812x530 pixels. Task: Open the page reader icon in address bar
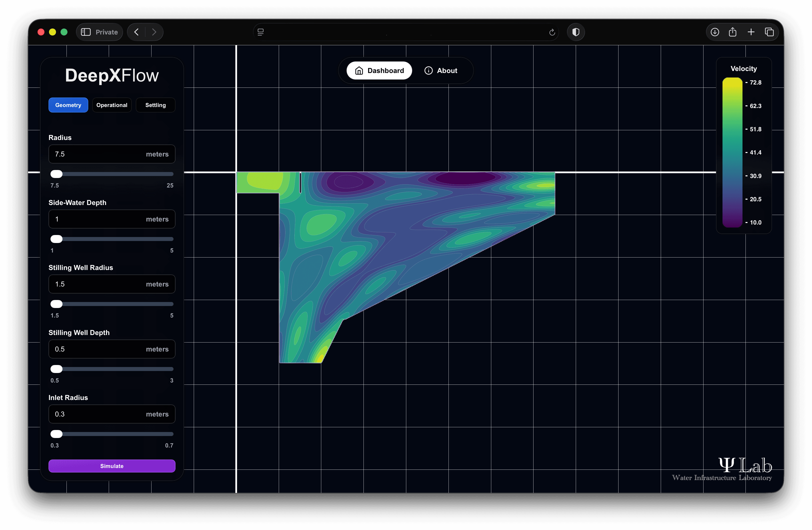[x=261, y=32]
